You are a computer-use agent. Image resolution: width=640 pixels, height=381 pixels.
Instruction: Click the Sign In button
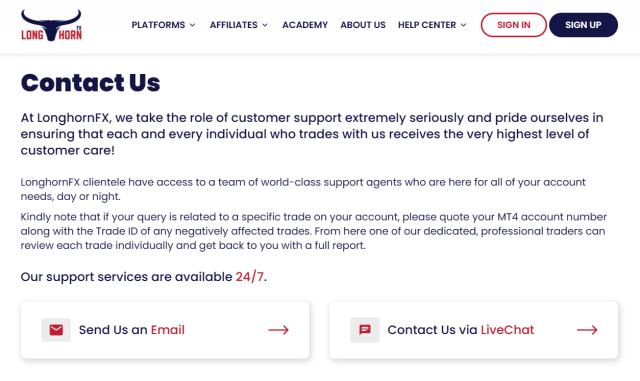click(x=513, y=25)
